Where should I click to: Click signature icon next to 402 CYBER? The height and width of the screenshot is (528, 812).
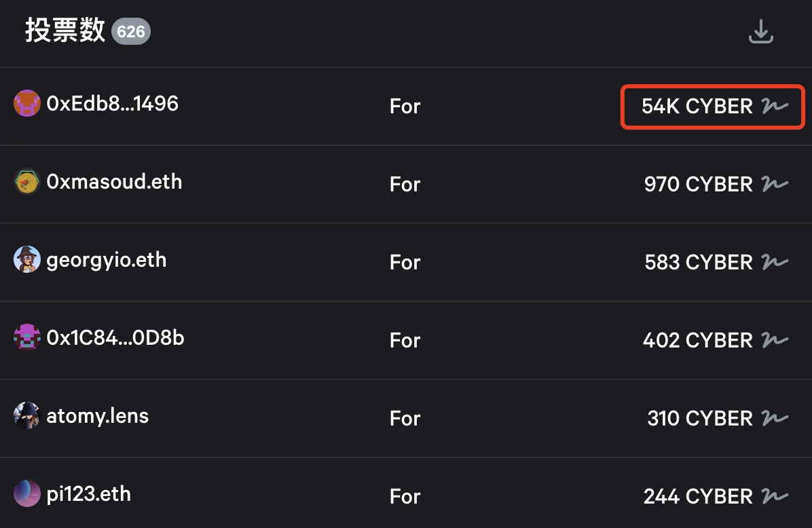[x=774, y=340]
